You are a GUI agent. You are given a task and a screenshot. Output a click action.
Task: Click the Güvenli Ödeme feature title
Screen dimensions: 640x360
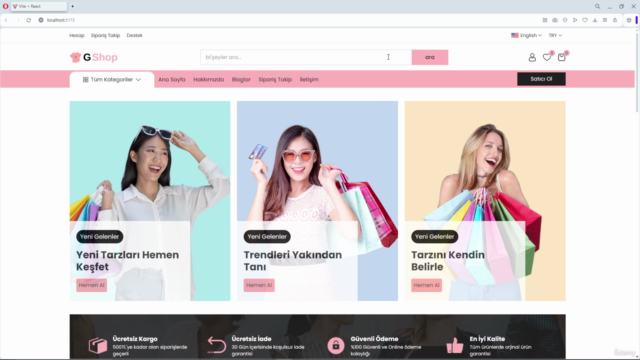[x=374, y=339]
